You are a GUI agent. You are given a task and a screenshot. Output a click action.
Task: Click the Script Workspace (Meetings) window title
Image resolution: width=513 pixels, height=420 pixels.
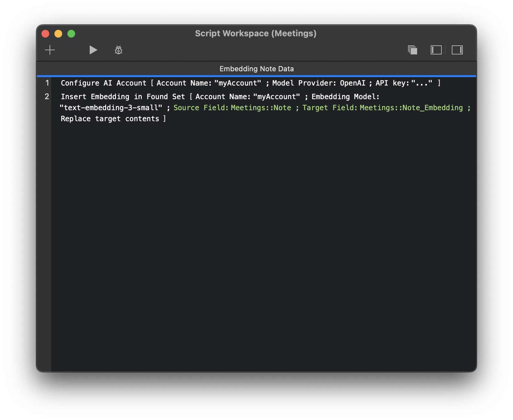tap(256, 33)
